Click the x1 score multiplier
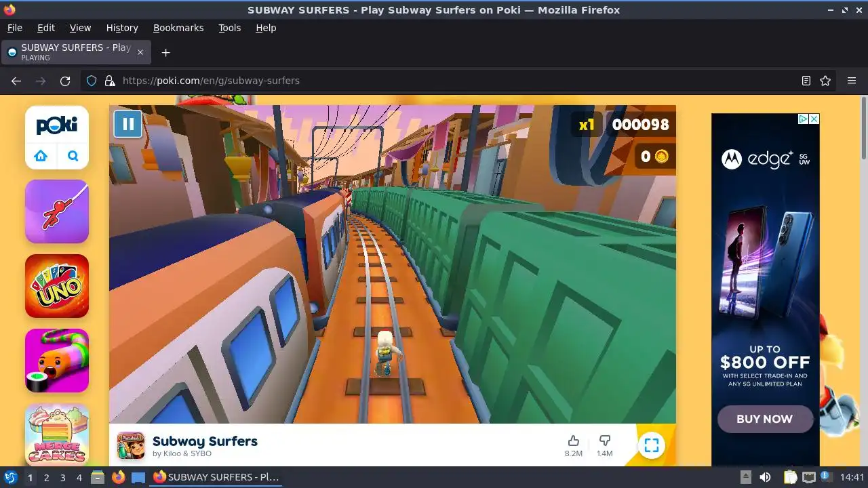The width and height of the screenshot is (868, 488). click(x=587, y=125)
